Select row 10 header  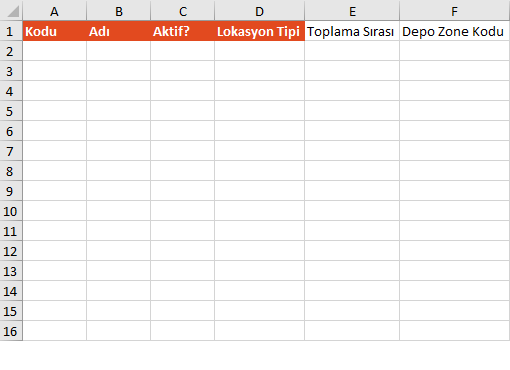[11, 211]
